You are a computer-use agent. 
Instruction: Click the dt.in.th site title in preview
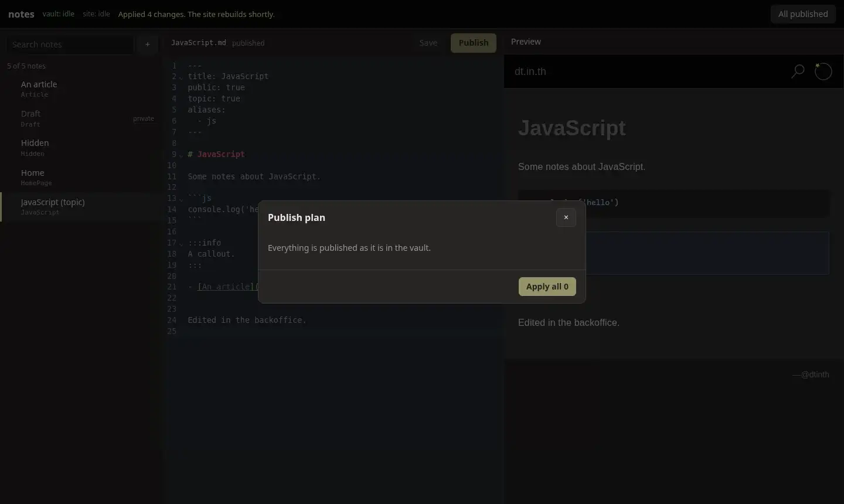pyautogui.click(x=530, y=71)
